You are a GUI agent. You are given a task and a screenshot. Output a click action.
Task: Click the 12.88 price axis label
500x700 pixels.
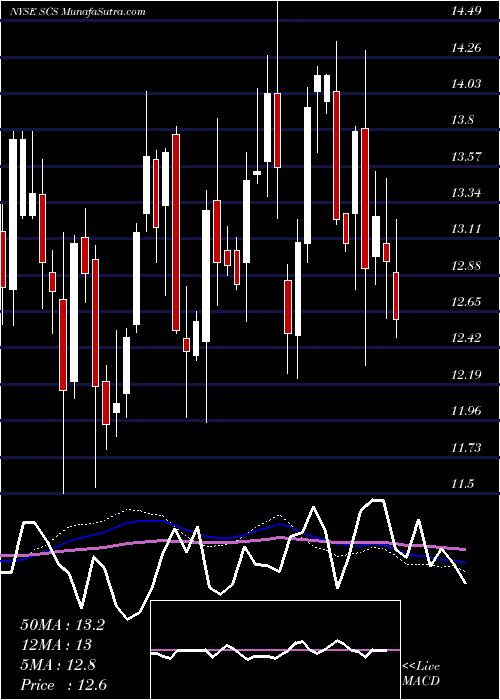coord(466,265)
